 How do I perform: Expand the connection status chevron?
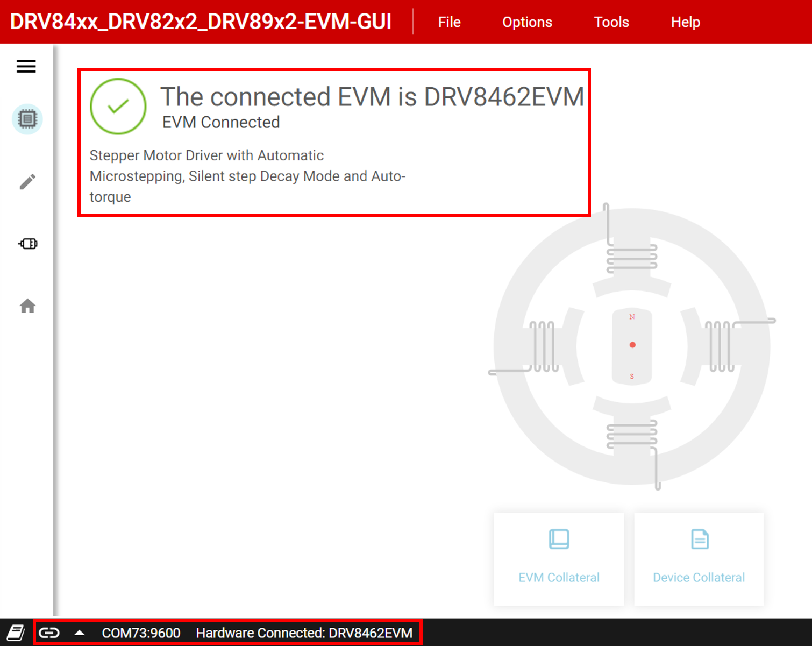(x=80, y=632)
